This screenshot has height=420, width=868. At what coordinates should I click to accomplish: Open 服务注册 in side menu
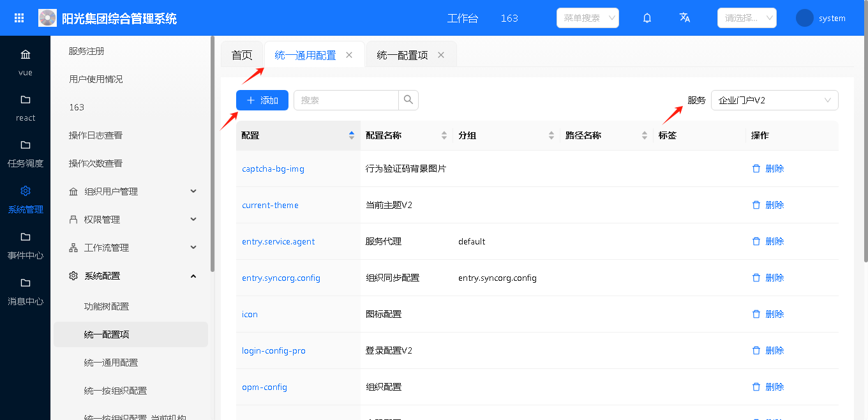pyautogui.click(x=87, y=51)
